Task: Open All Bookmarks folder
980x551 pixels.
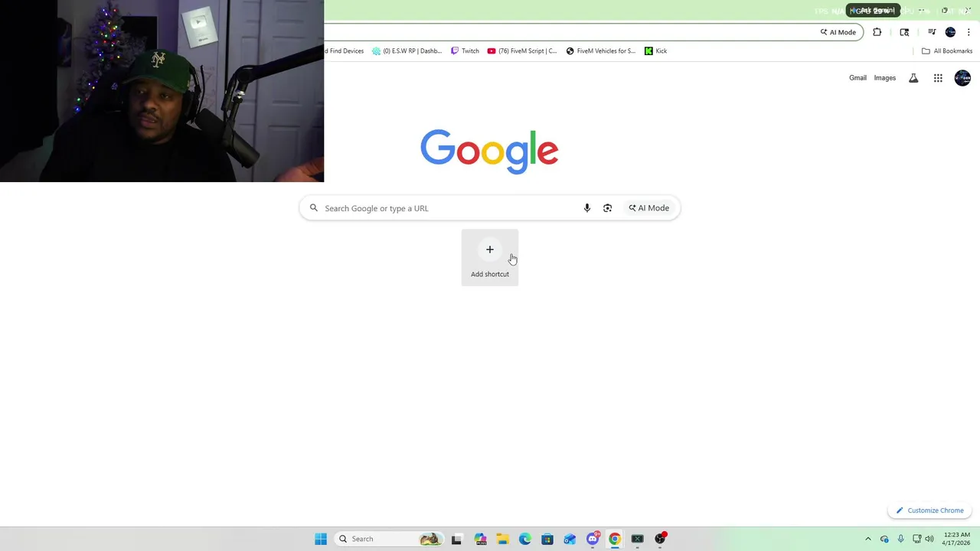Action: click(947, 51)
